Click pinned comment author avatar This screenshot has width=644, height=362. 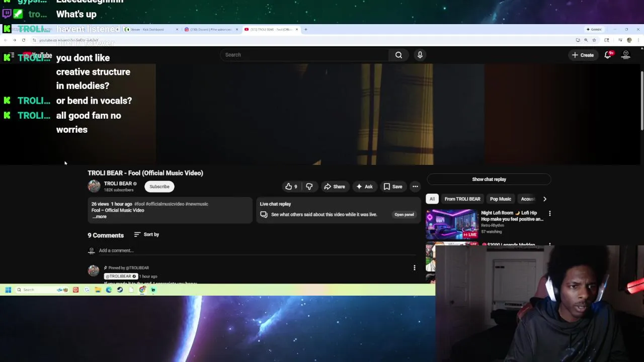[94, 270]
